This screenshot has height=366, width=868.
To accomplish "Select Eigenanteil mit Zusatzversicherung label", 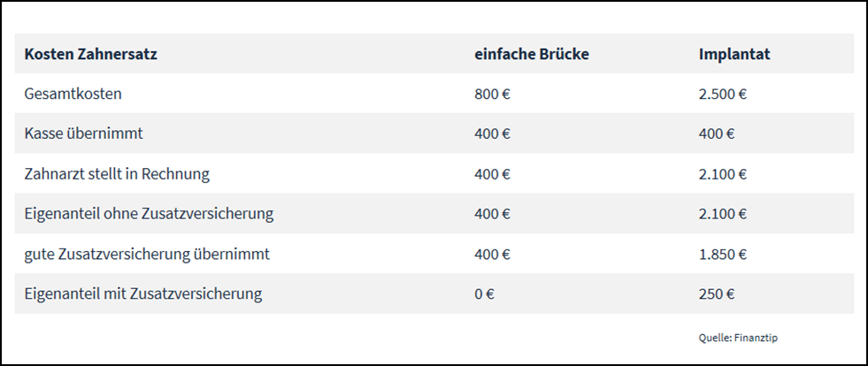I will (x=142, y=294).
